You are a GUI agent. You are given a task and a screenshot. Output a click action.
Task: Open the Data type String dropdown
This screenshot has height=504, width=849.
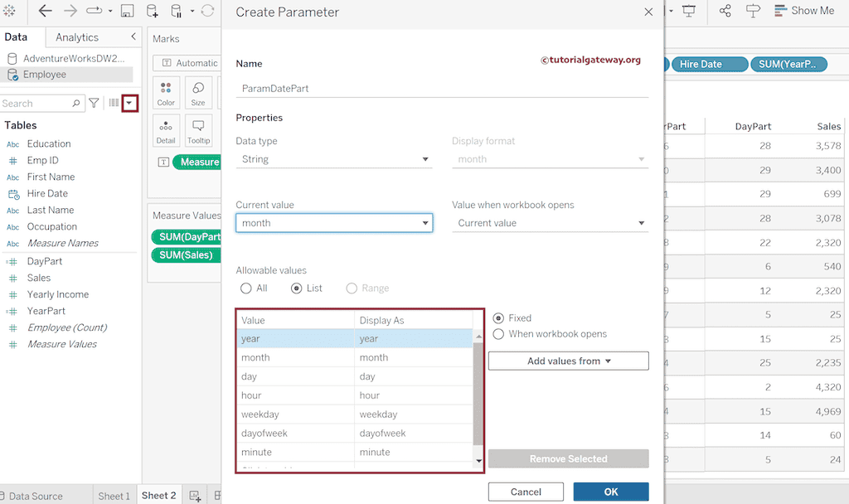[x=334, y=159]
